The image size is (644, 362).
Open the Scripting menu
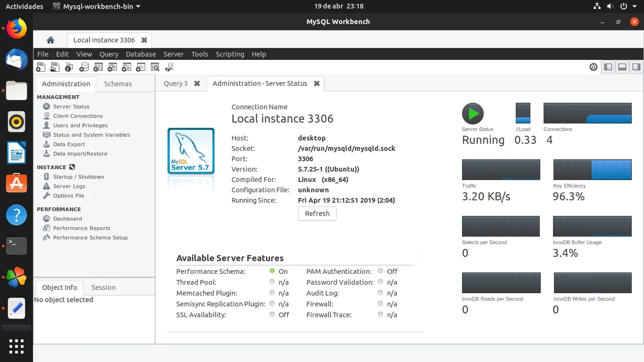[x=230, y=54]
